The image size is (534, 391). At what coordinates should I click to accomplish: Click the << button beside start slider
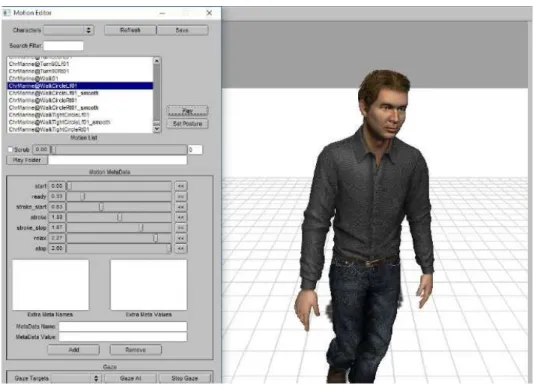181,186
